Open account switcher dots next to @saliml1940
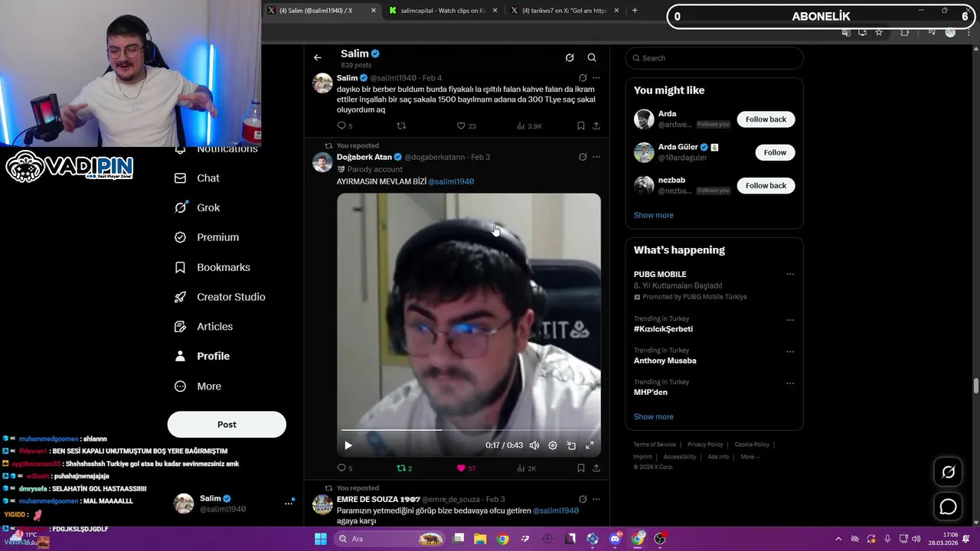Viewport: 980px width, 551px height. tap(289, 503)
